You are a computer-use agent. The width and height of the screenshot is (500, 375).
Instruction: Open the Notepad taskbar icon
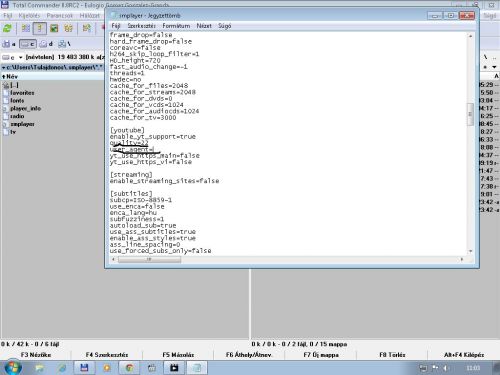click(x=197, y=368)
